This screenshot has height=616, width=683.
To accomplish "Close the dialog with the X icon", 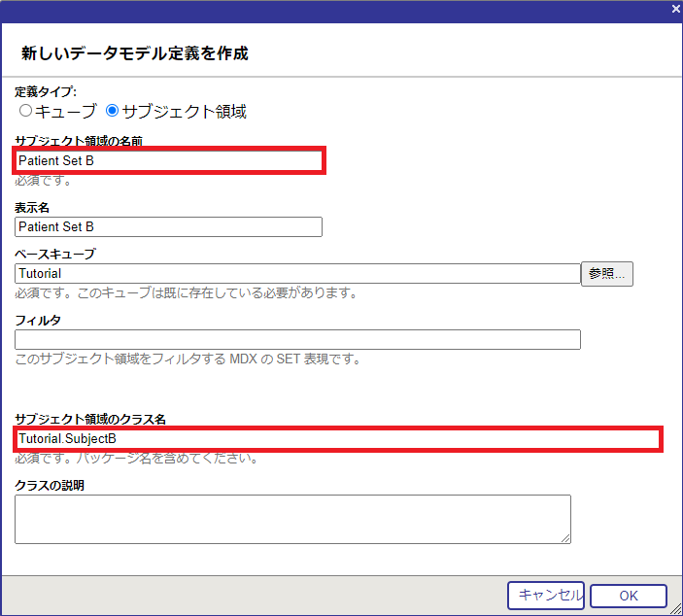I will [x=675, y=9].
